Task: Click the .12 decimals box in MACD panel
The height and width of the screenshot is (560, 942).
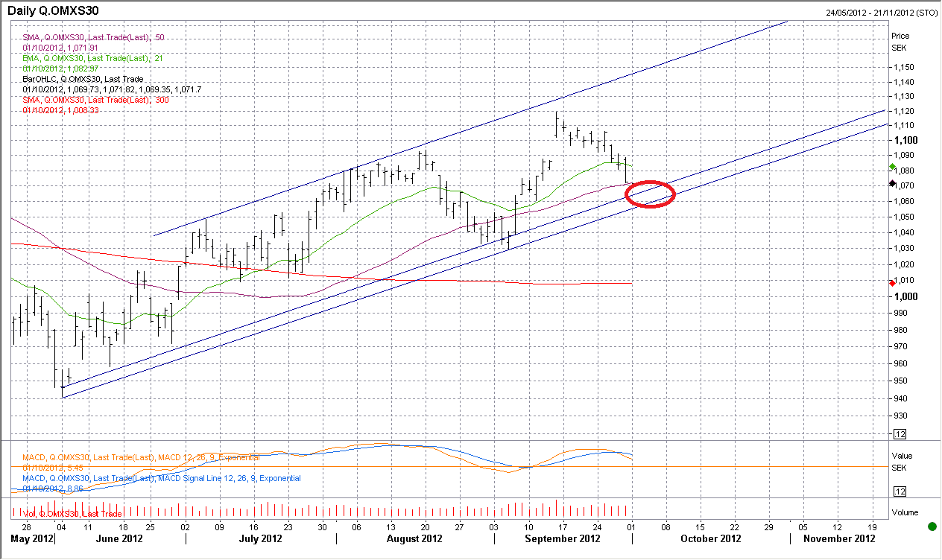Action: 900,491
